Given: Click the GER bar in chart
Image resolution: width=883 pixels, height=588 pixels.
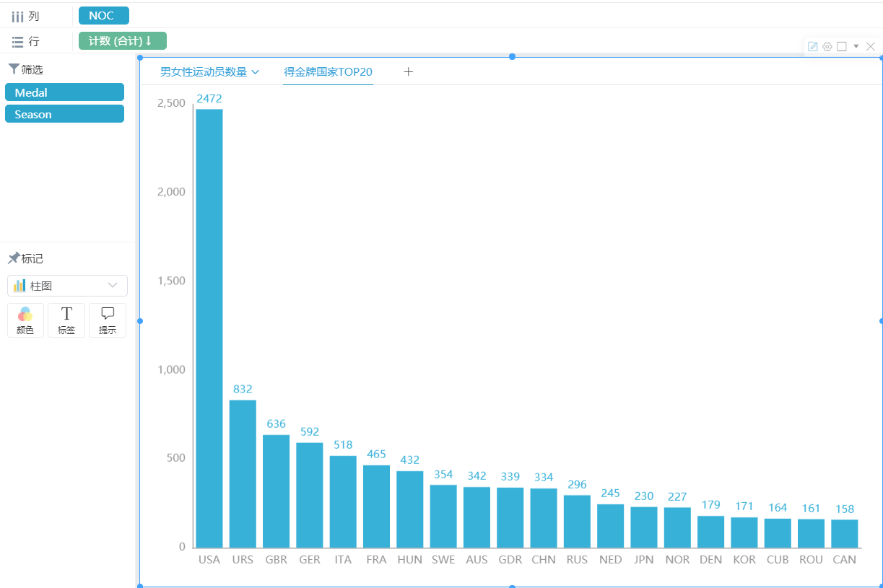Looking at the screenshot, I should click(x=310, y=495).
